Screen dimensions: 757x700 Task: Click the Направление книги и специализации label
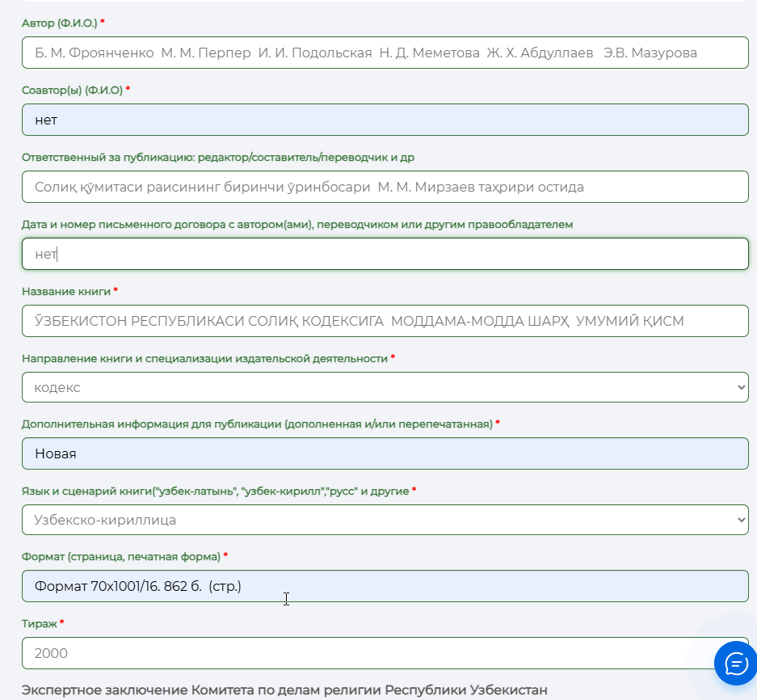(204, 358)
